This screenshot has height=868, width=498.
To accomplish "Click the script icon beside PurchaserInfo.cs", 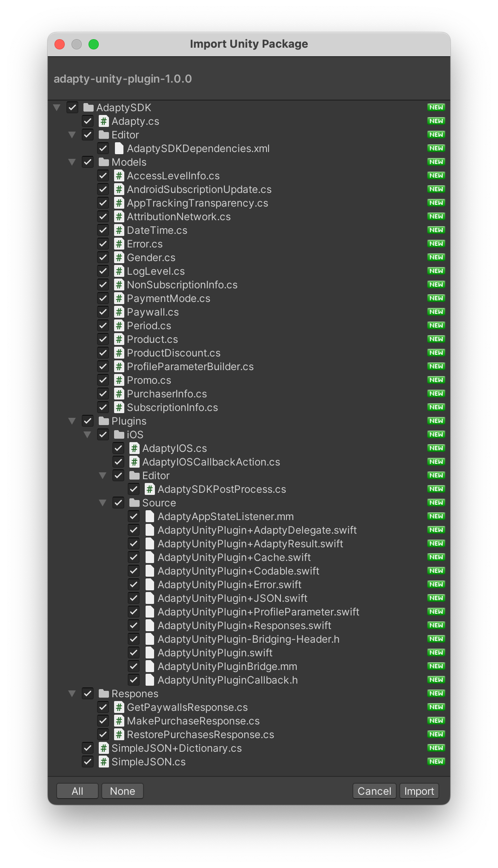I will pyautogui.click(x=119, y=394).
